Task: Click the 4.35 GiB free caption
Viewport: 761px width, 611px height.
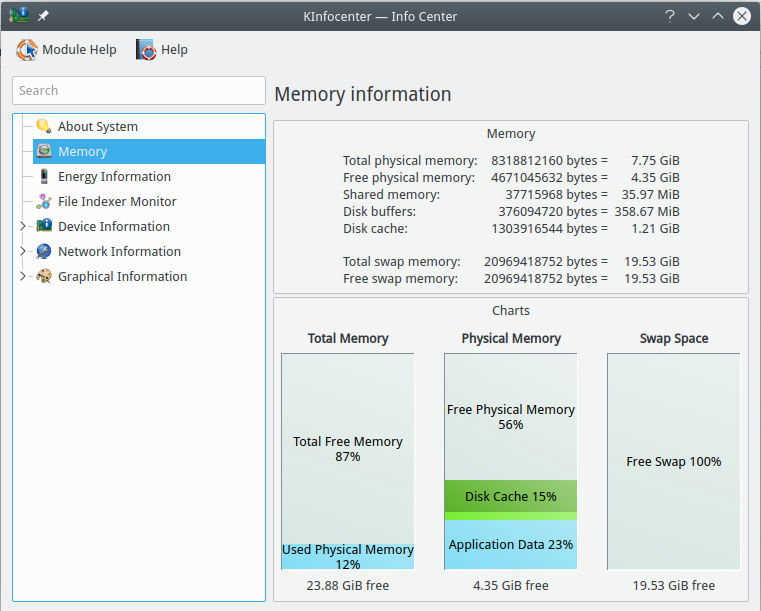Action: [511, 586]
